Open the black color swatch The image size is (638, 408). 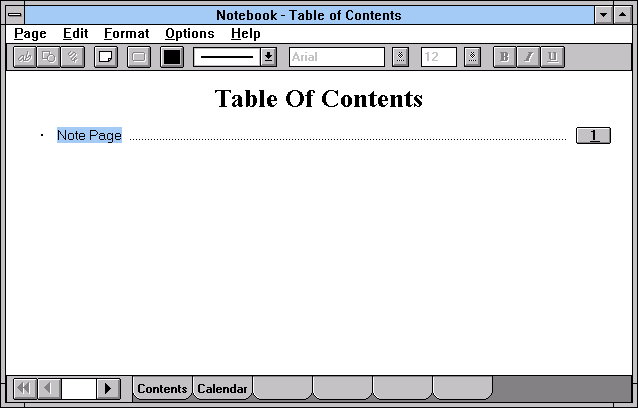pyautogui.click(x=172, y=57)
